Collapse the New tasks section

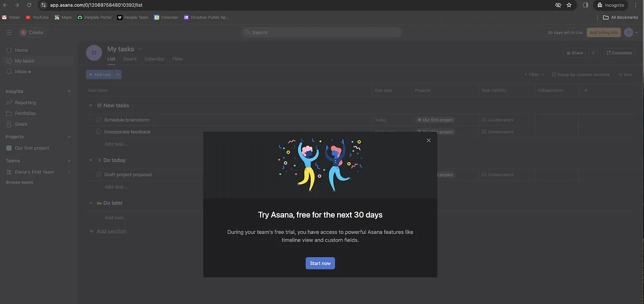point(91,106)
